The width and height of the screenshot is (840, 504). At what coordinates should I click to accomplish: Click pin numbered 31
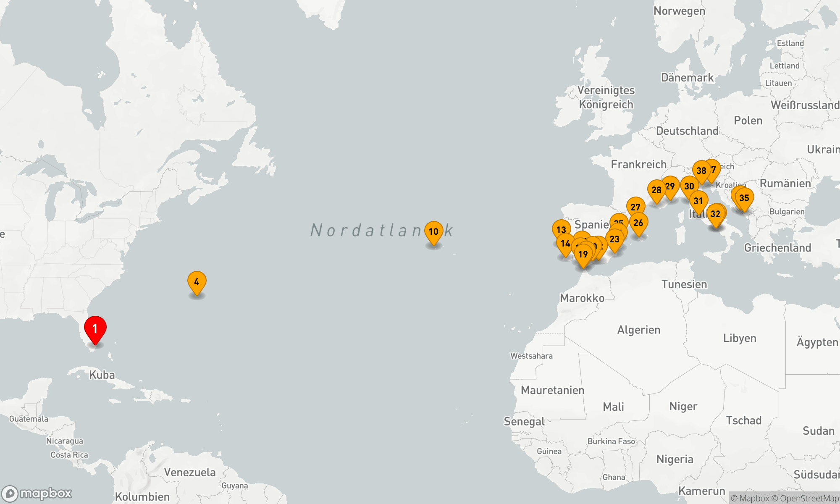tap(698, 201)
